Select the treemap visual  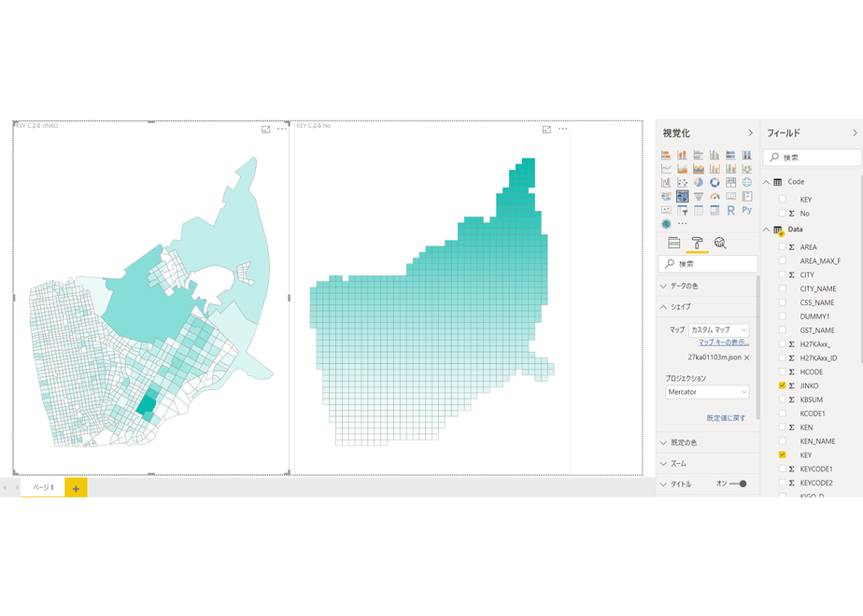[x=731, y=183]
